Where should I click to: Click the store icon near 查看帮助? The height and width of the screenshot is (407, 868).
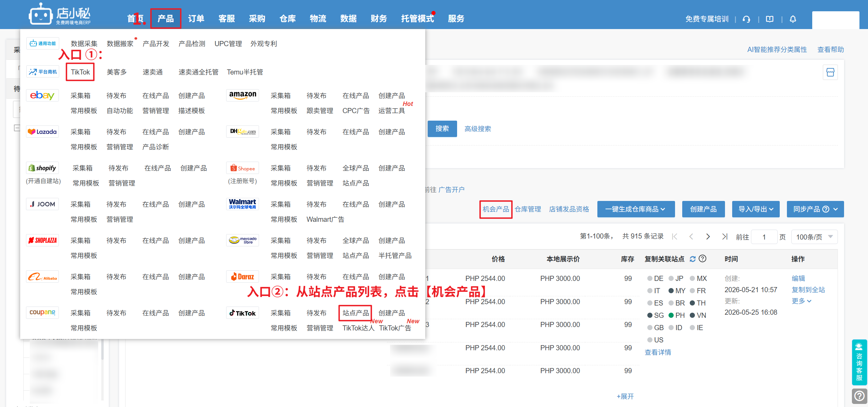coord(830,72)
